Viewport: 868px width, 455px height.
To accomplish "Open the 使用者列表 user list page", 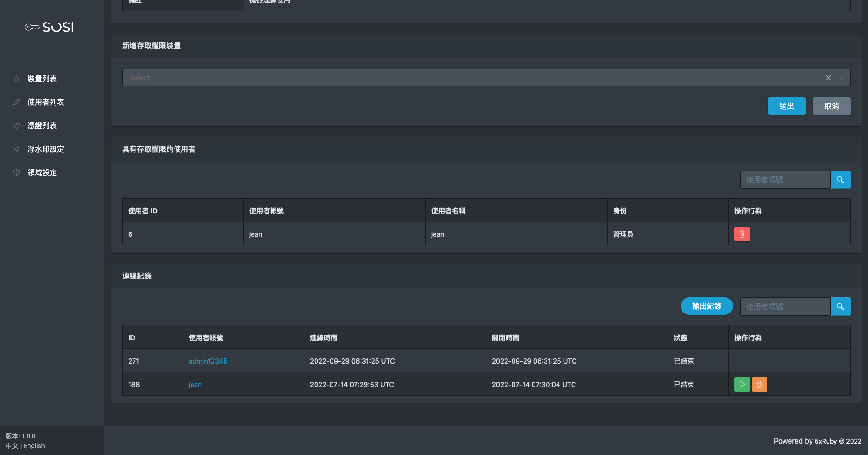I will [x=45, y=102].
